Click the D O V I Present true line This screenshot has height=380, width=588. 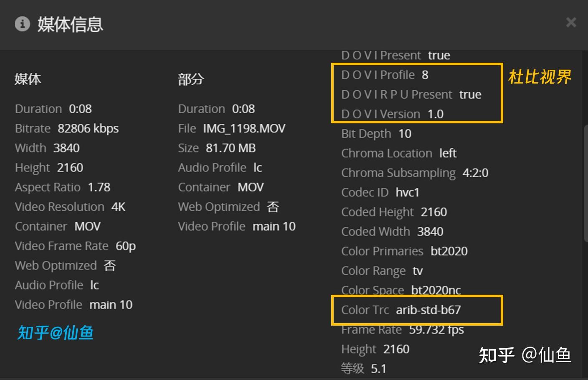pos(395,55)
